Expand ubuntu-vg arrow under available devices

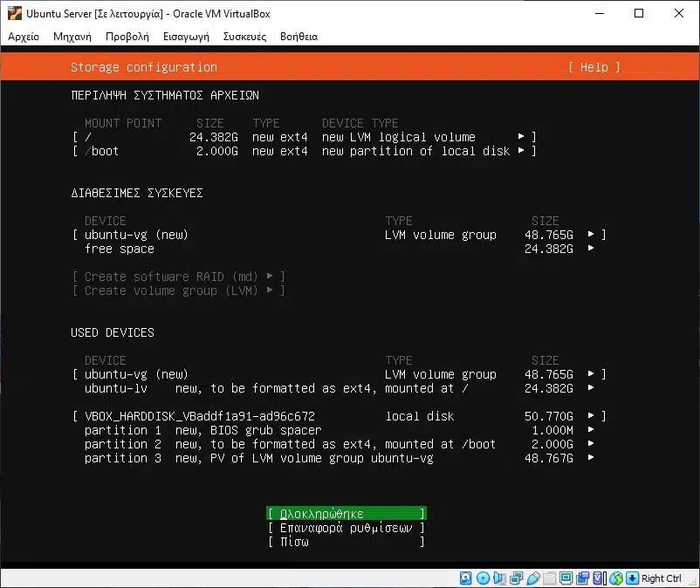[591, 234]
